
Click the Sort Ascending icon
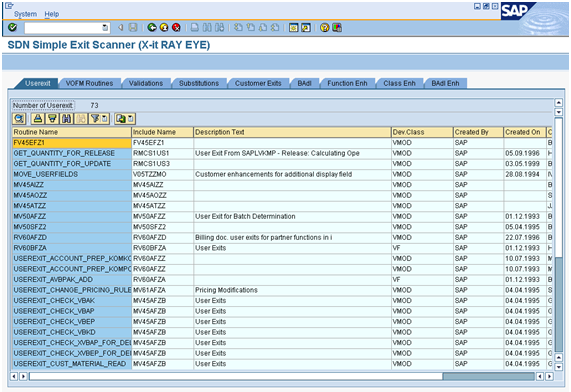[38, 118]
